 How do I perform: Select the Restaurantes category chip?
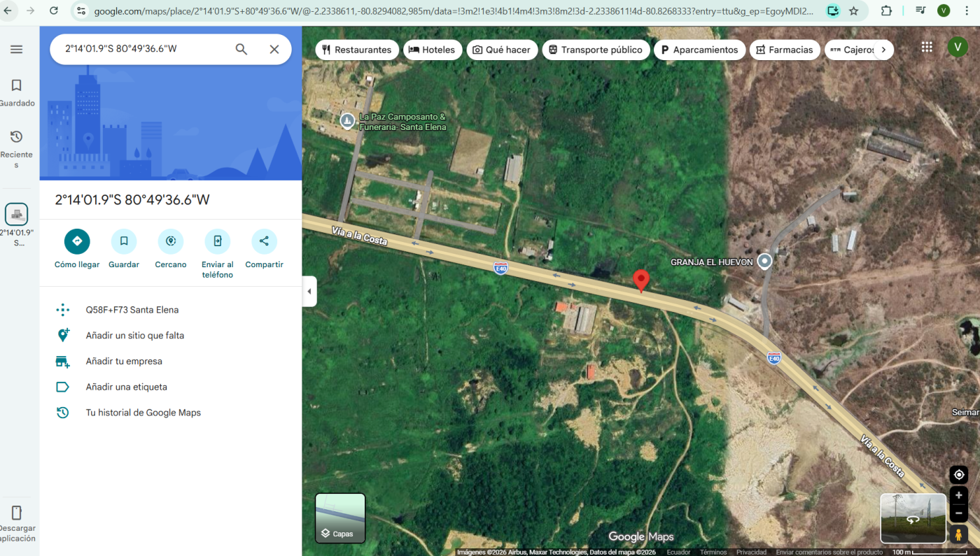[x=357, y=50]
